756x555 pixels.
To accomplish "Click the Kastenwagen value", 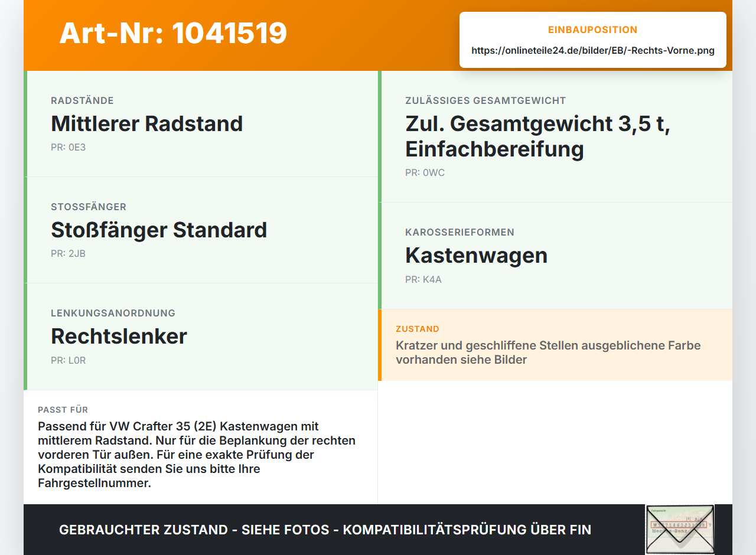I will [476, 255].
